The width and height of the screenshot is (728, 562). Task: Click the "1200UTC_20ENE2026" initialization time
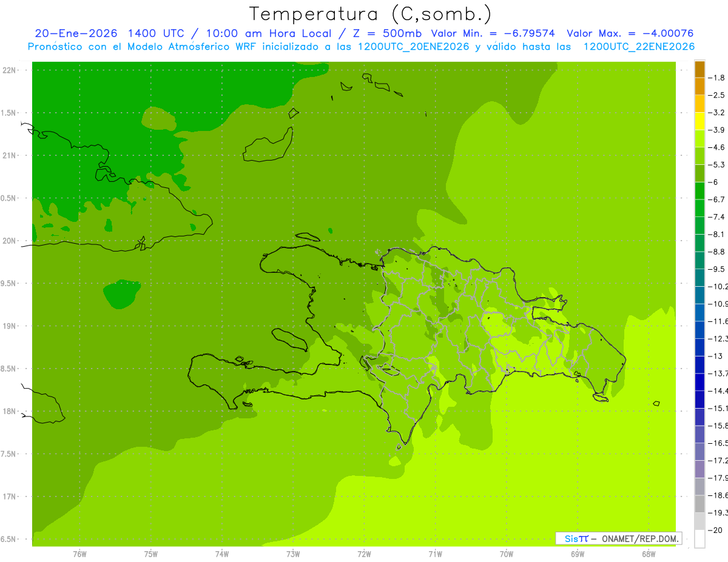pyautogui.click(x=413, y=47)
